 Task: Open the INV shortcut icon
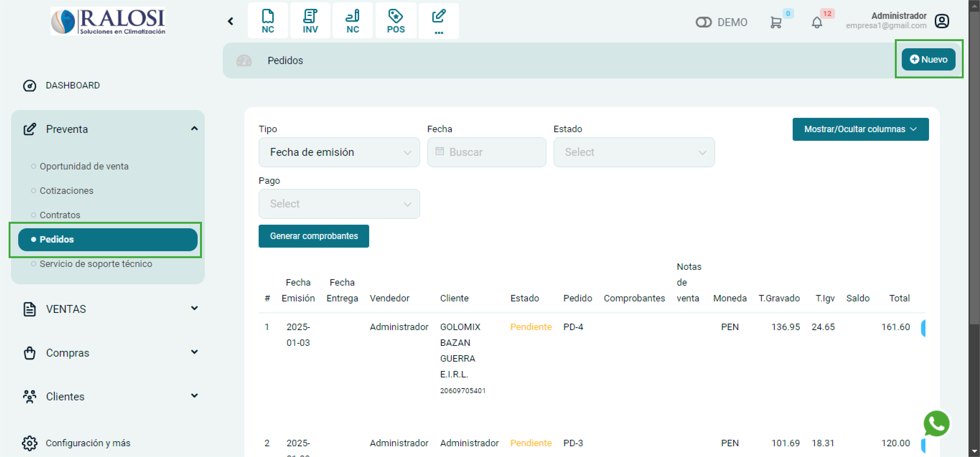point(310,21)
